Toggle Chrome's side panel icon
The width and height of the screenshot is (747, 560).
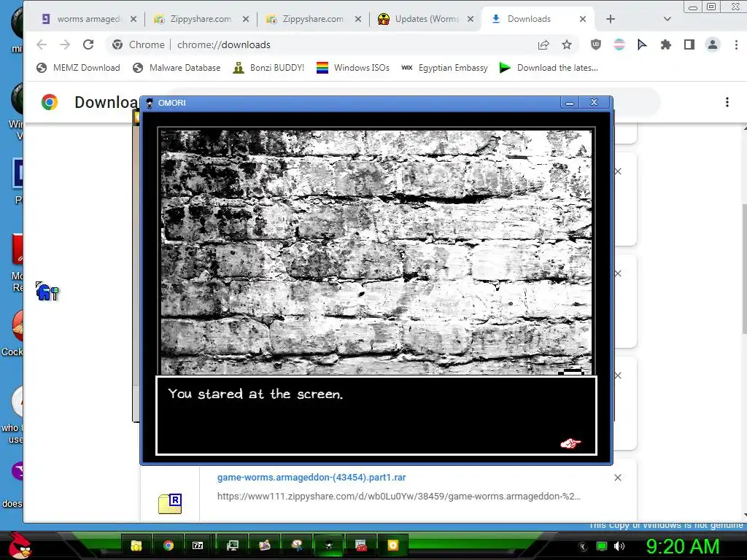coord(689,44)
